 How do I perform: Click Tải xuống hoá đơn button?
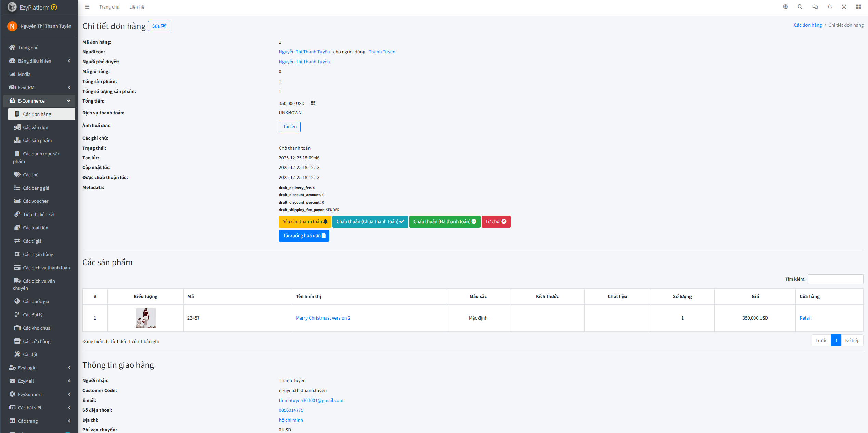(304, 236)
